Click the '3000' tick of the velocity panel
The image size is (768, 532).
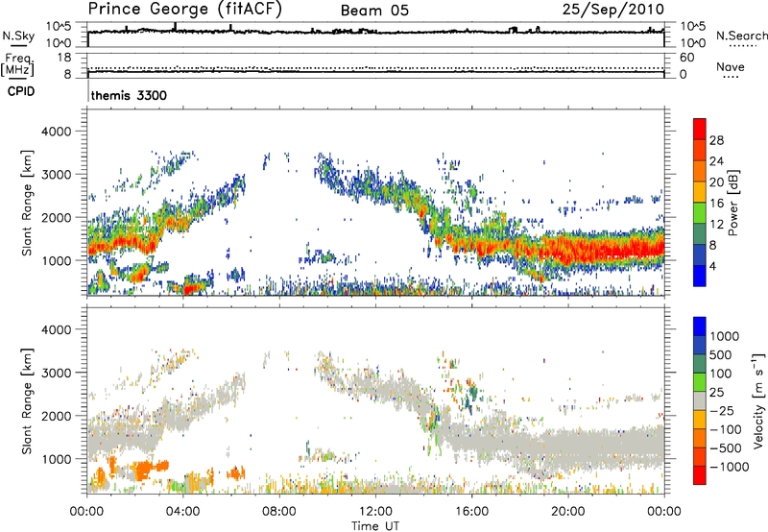coord(57,373)
